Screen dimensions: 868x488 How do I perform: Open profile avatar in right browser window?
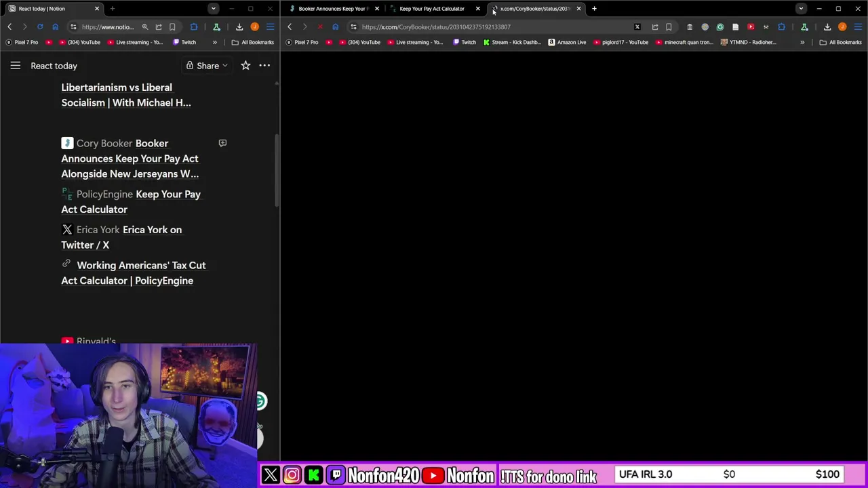(842, 27)
